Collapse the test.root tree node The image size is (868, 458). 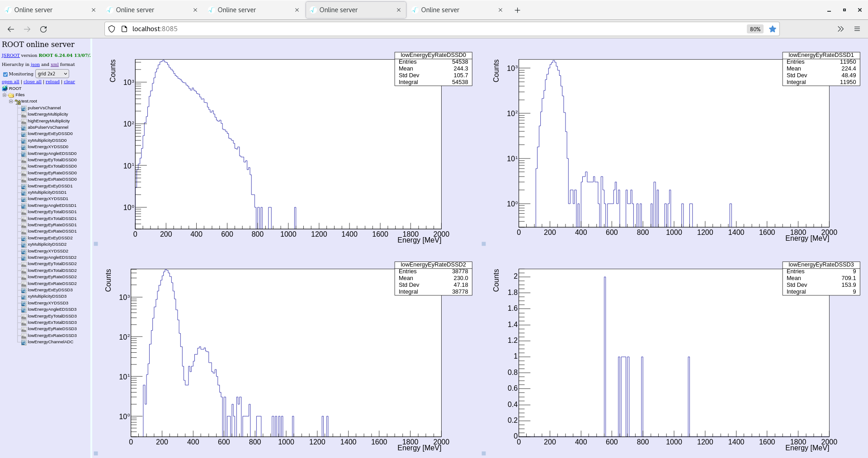click(x=11, y=101)
